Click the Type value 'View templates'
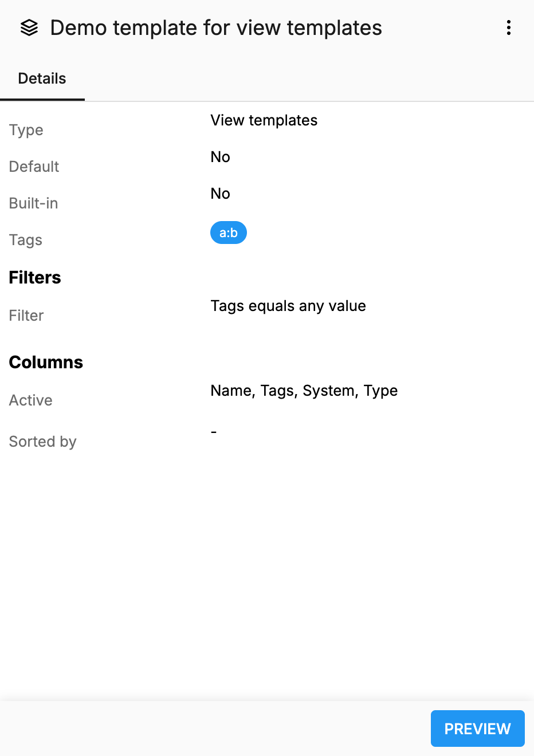The width and height of the screenshot is (534, 756). (x=264, y=120)
